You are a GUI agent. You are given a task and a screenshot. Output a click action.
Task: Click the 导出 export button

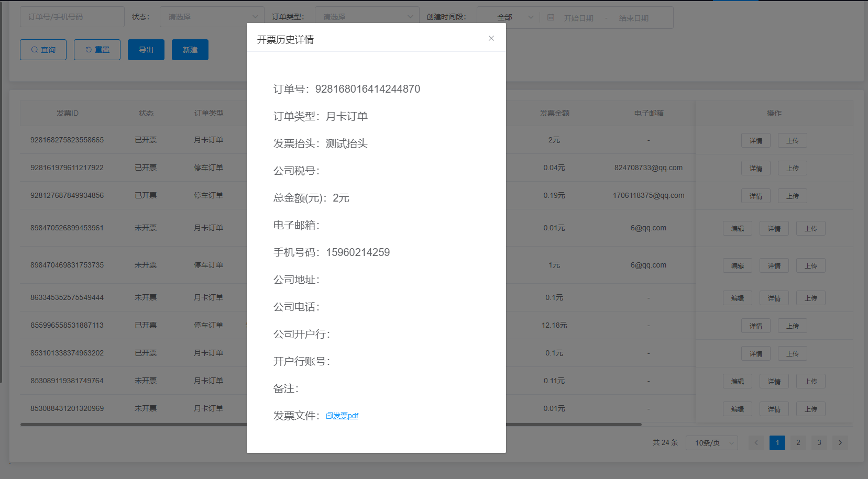tap(146, 50)
